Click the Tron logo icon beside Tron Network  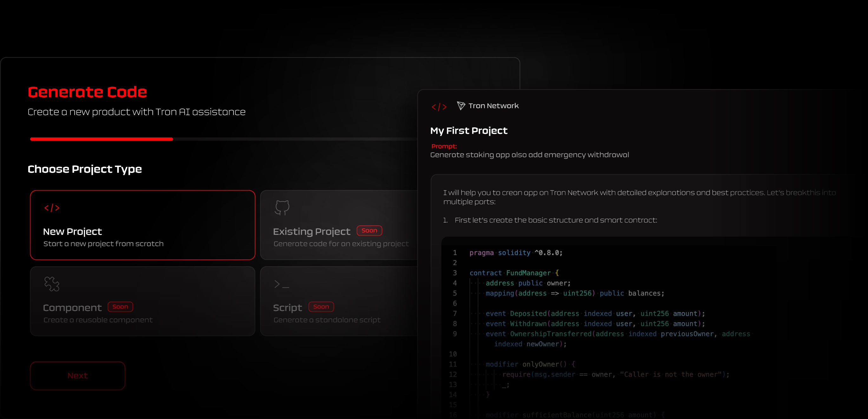point(461,105)
